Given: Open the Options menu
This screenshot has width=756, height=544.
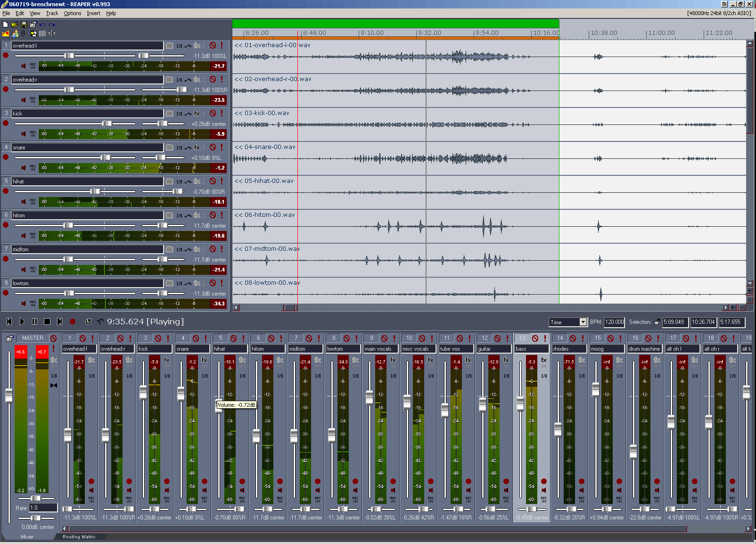Looking at the screenshot, I should [x=73, y=13].
